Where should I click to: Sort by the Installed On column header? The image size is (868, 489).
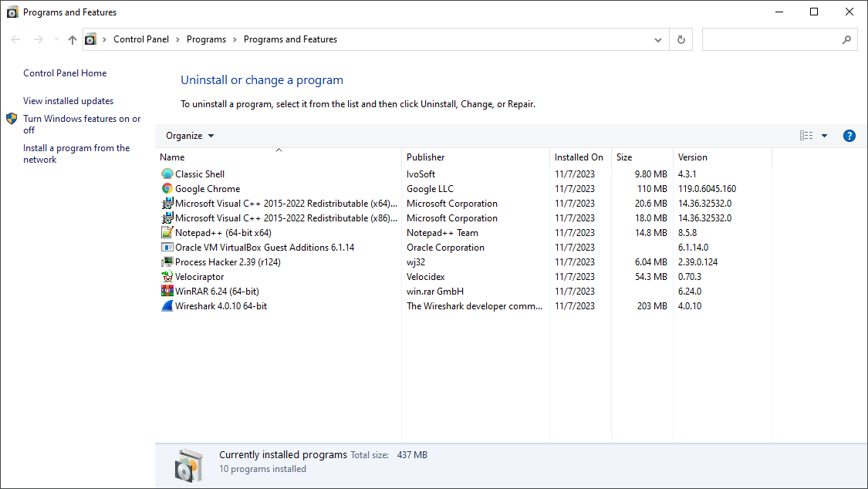click(581, 157)
